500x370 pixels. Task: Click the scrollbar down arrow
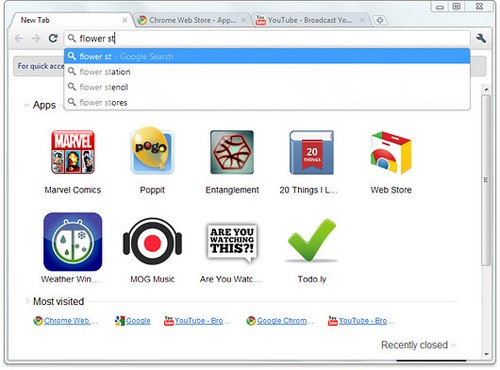pyautogui.click(x=486, y=354)
